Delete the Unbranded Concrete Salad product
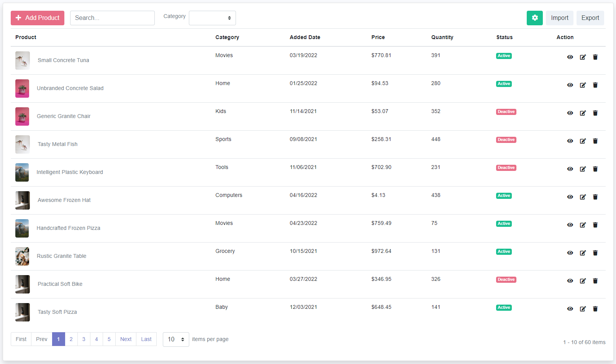The image size is (616, 364). (595, 85)
